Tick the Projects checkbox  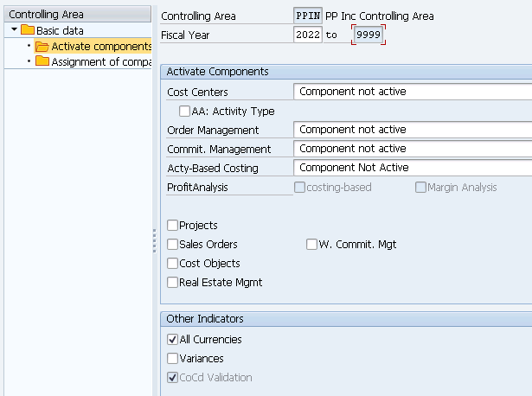(172, 225)
